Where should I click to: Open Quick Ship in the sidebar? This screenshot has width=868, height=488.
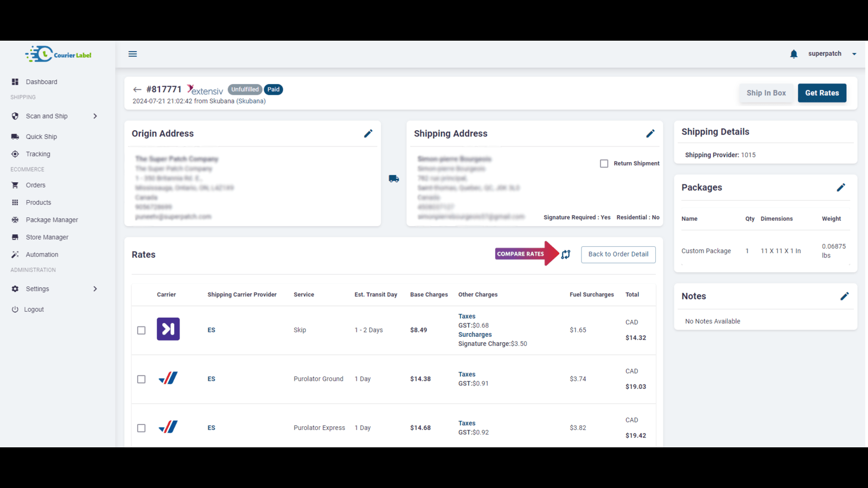(x=41, y=137)
